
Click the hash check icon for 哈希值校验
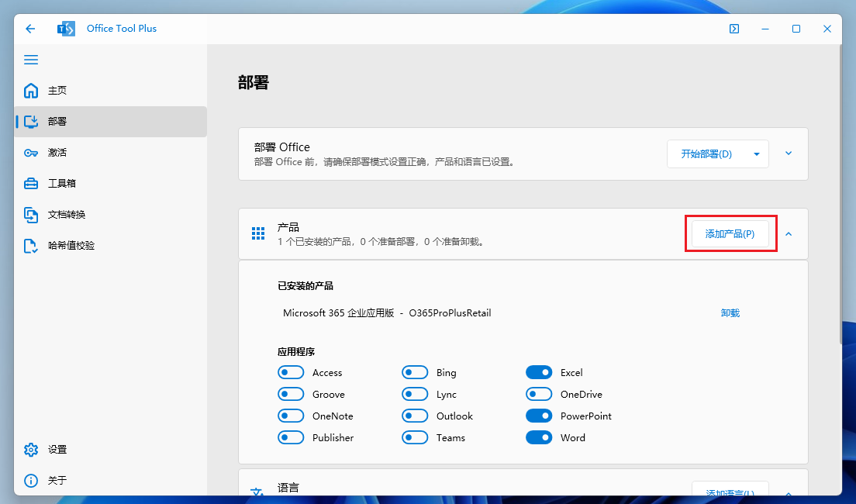tap(31, 246)
